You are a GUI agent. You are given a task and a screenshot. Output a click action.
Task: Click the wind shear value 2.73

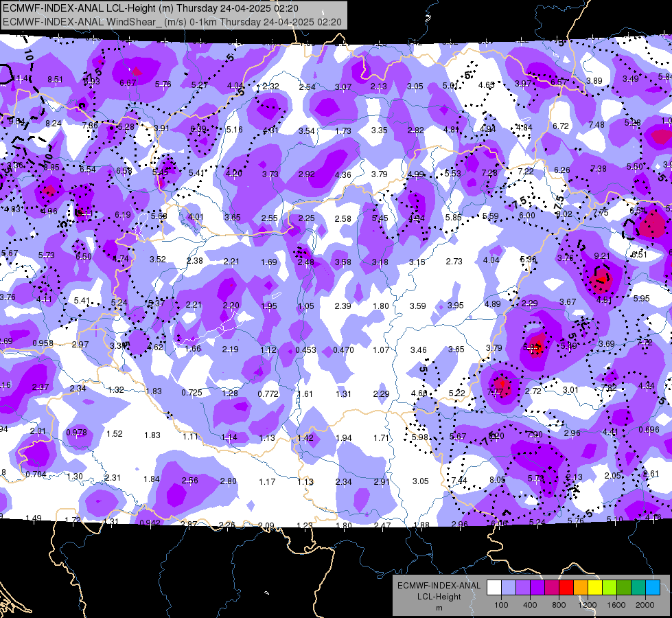click(454, 261)
